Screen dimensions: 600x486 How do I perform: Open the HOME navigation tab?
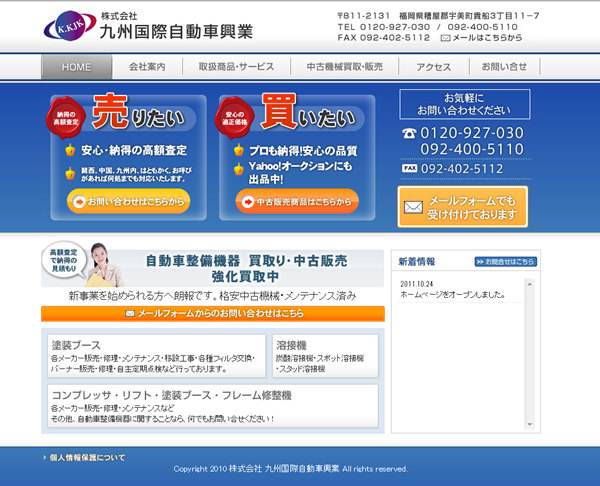tap(77, 67)
